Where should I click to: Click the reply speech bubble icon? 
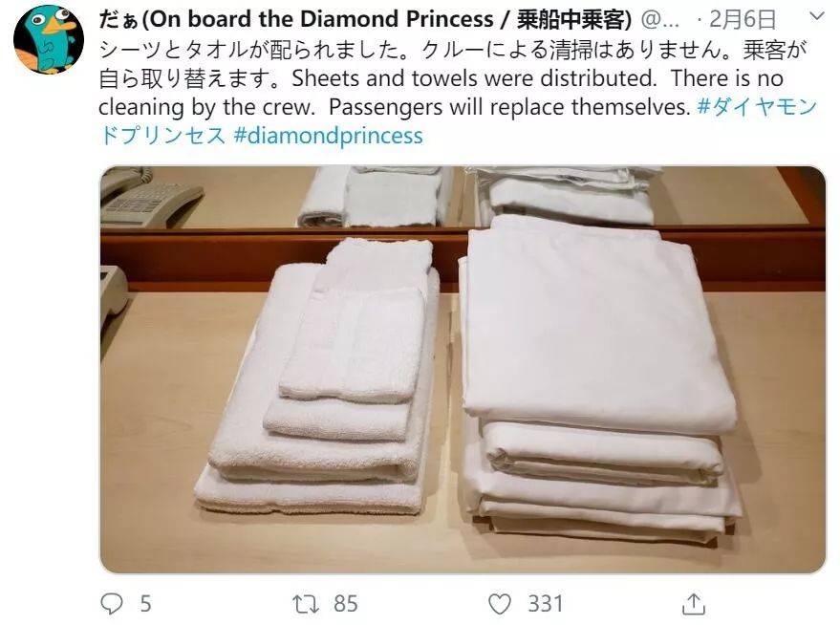pyautogui.click(x=112, y=604)
